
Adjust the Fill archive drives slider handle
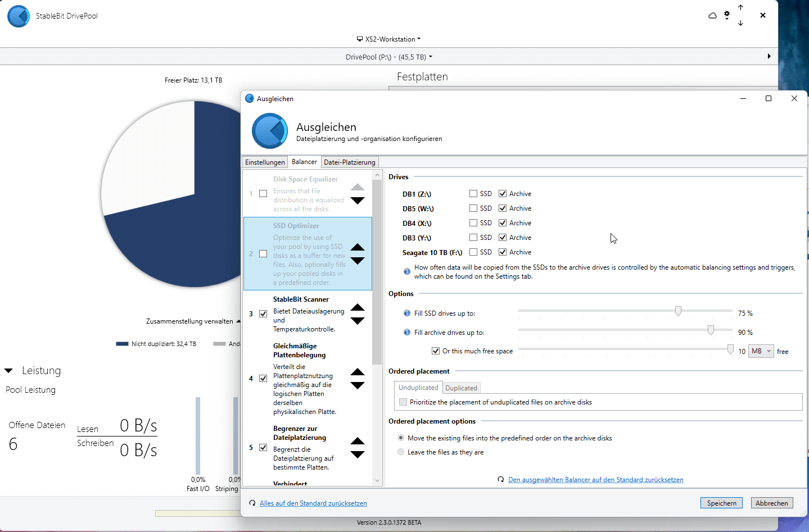711,330
